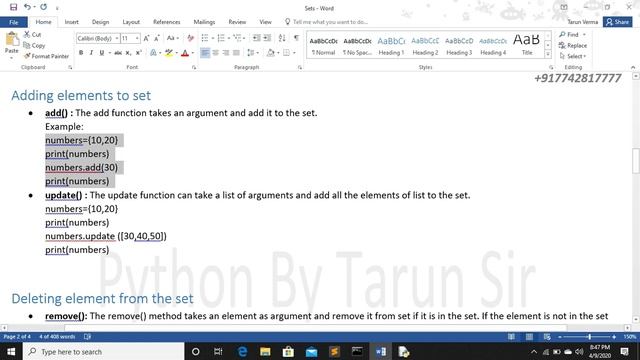Open File Explorer from the taskbar
The image size is (640, 360).
pyautogui.click(x=265, y=351)
